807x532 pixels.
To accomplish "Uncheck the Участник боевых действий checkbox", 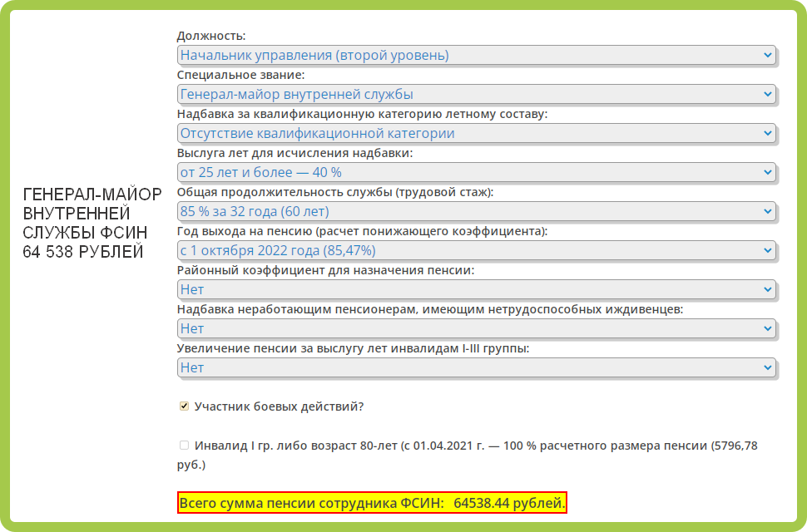I will (x=184, y=406).
